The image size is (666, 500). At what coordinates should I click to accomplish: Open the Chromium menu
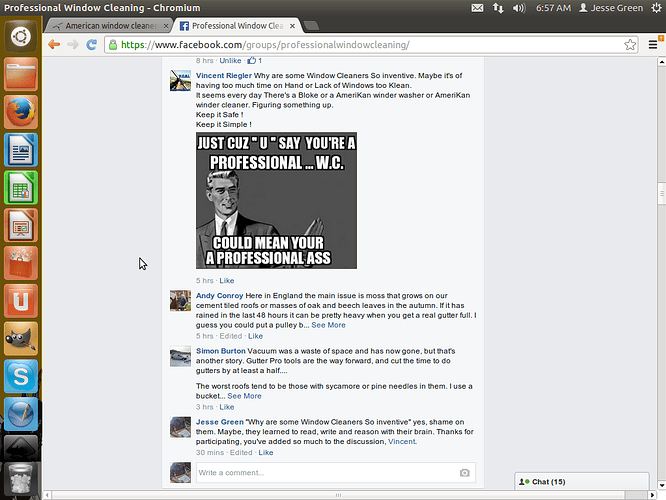[653, 45]
